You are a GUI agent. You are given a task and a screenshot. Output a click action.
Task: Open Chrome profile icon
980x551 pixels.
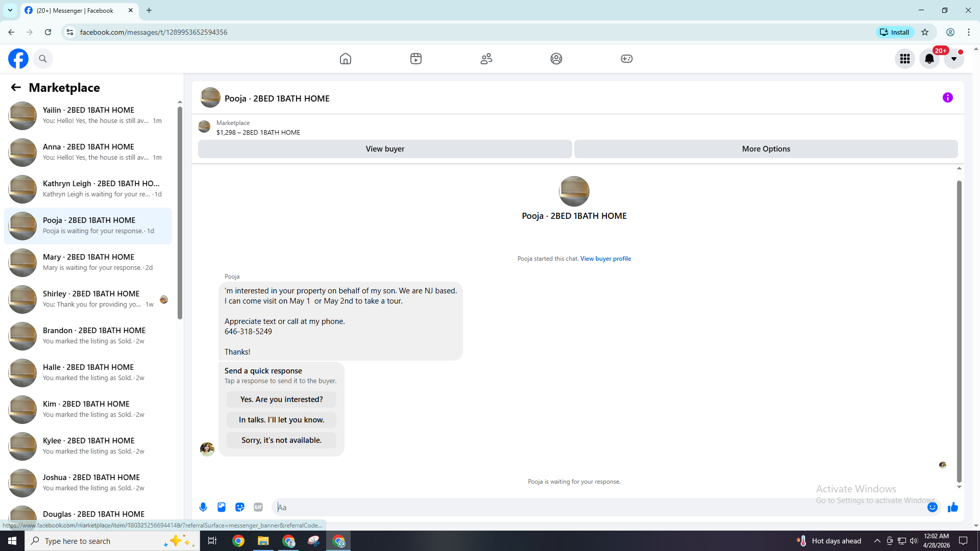point(950,32)
